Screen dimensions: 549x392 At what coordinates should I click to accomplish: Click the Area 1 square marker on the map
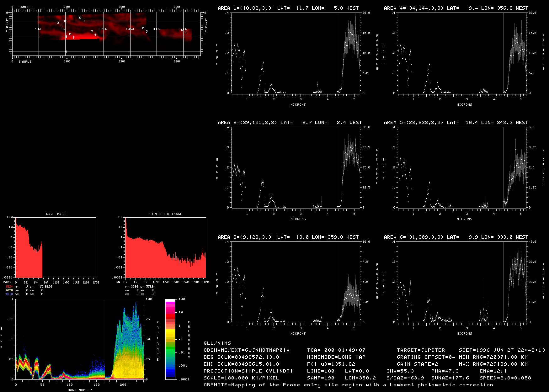[x=58, y=23]
